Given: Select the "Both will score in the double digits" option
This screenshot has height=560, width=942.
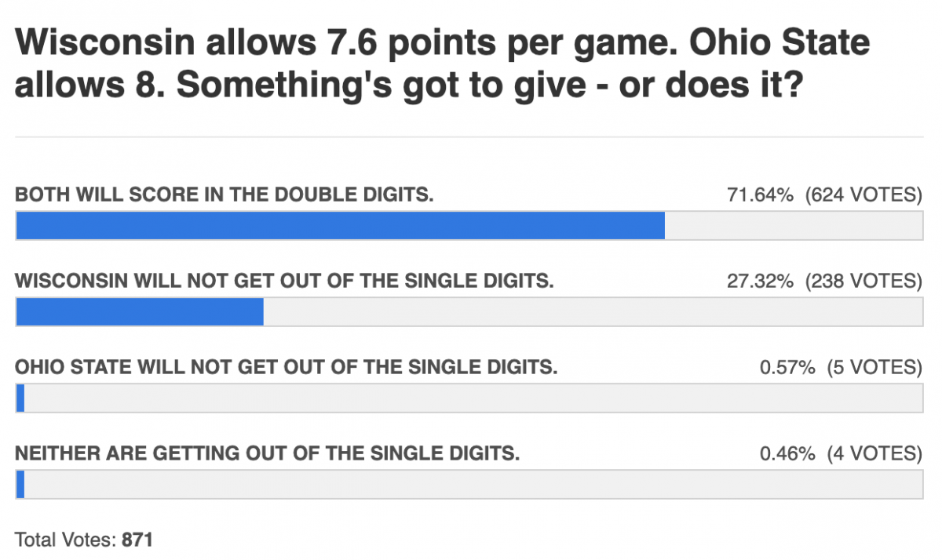Looking at the screenshot, I should pyautogui.click(x=225, y=195).
